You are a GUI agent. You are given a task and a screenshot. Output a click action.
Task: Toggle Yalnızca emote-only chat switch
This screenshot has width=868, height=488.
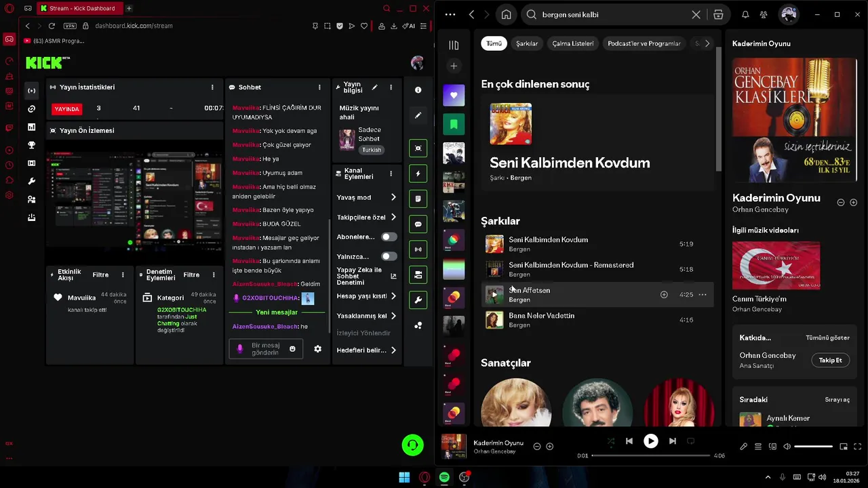point(389,256)
